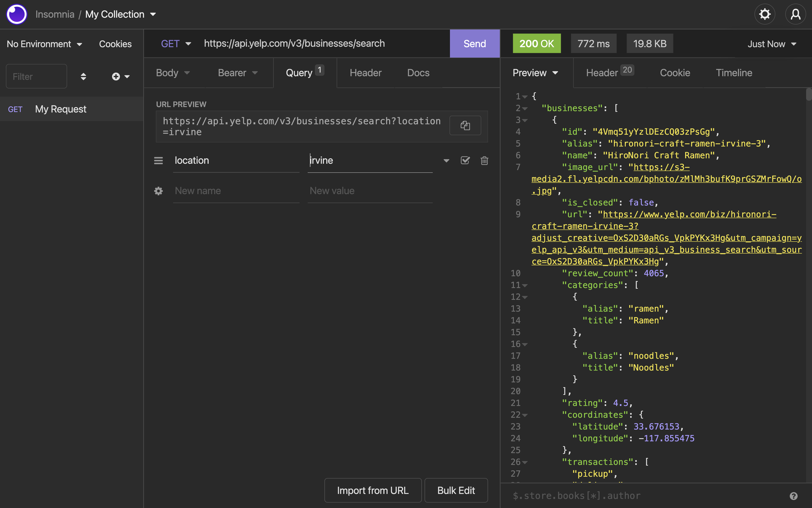Click the 19.8 KB response size
The height and width of the screenshot is (508, 812).
tap(650, 43)
